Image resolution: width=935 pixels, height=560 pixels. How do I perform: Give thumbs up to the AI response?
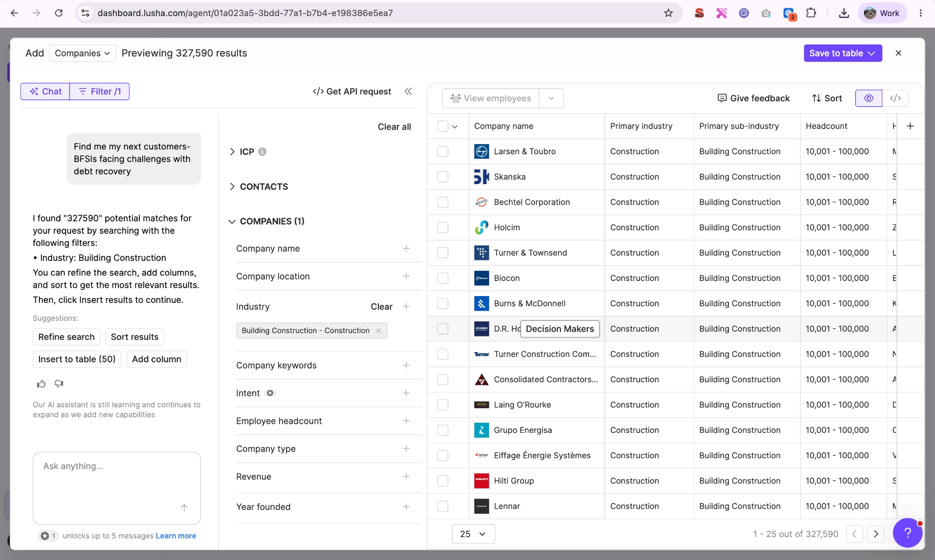41,384
